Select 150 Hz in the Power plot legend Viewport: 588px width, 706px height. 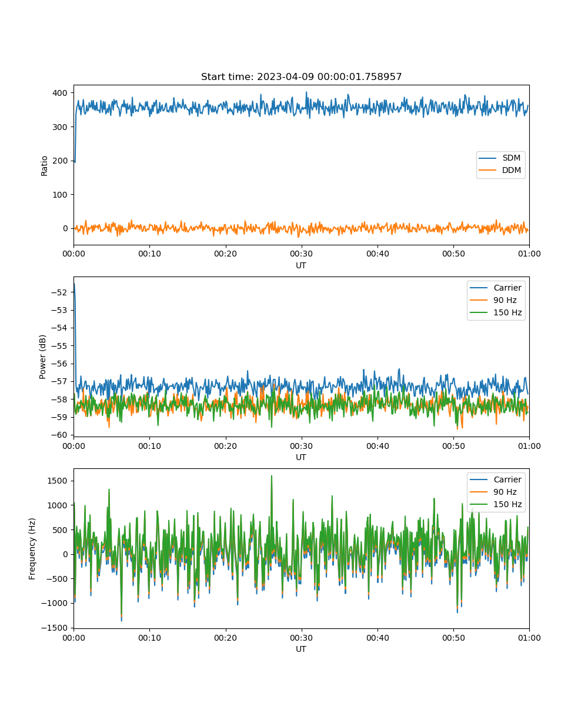(x=496, y=313)
